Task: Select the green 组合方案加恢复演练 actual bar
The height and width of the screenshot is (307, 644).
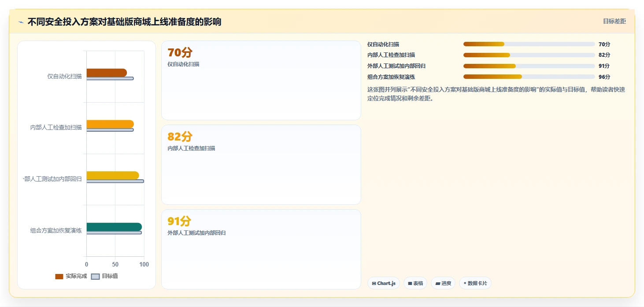Action: click(x=114, y=227)
